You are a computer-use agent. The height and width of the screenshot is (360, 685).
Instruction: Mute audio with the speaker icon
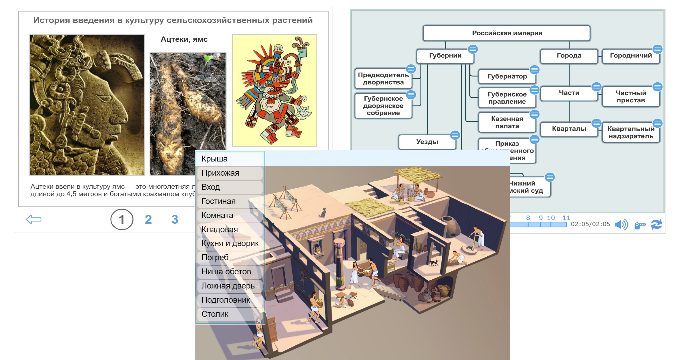coord(621,225)
